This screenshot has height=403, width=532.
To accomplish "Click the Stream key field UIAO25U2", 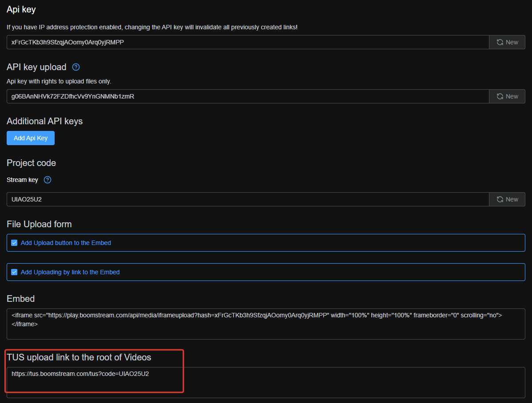I will [248, 199].
